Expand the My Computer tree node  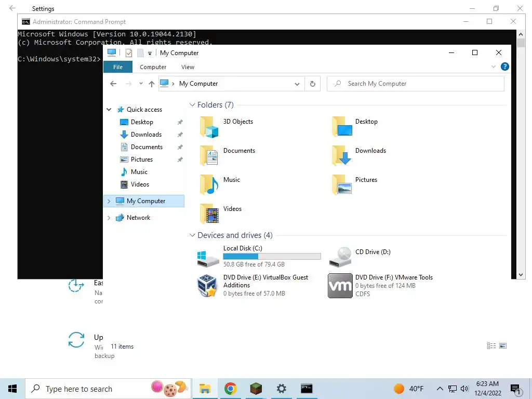109,201
